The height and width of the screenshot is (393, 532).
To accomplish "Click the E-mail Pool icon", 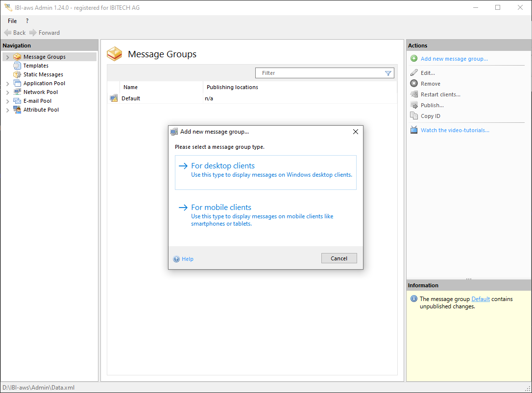I will click(17, 101).
